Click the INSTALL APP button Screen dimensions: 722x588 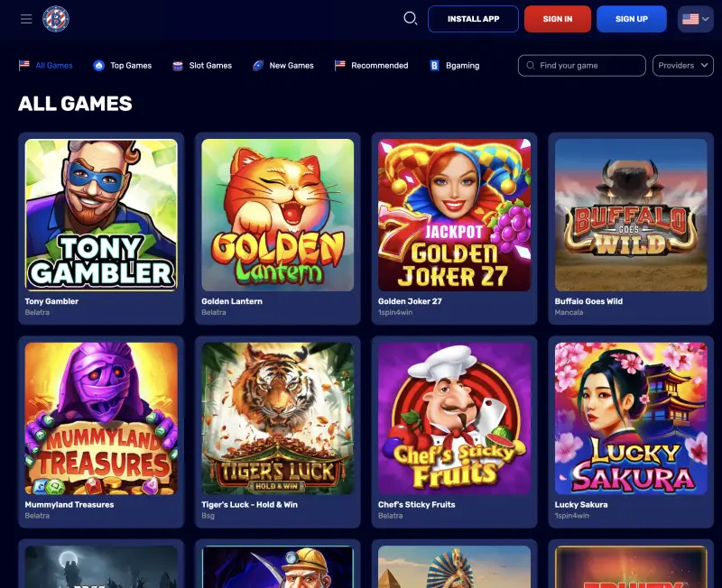[x=473, y=19]
